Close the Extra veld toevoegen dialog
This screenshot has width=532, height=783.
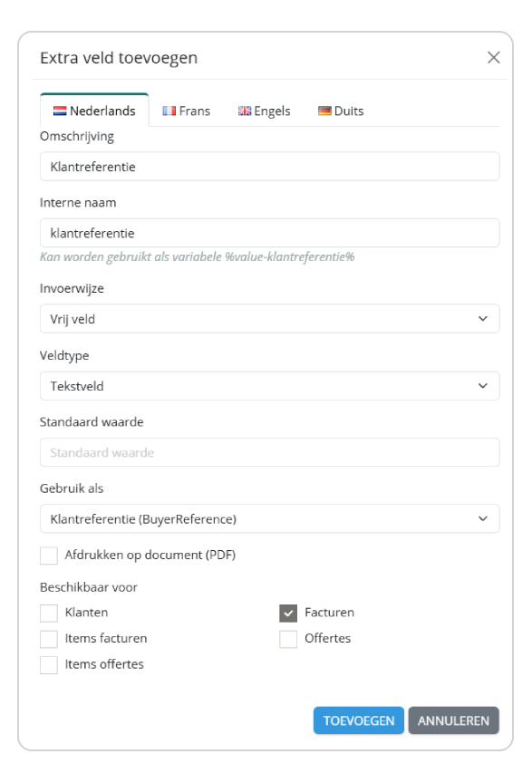(x=494, y=57)
